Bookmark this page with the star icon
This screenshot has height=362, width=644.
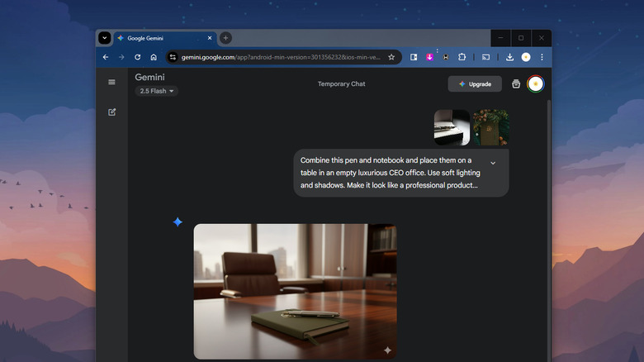pyautogui.click(x=391, y=57)
